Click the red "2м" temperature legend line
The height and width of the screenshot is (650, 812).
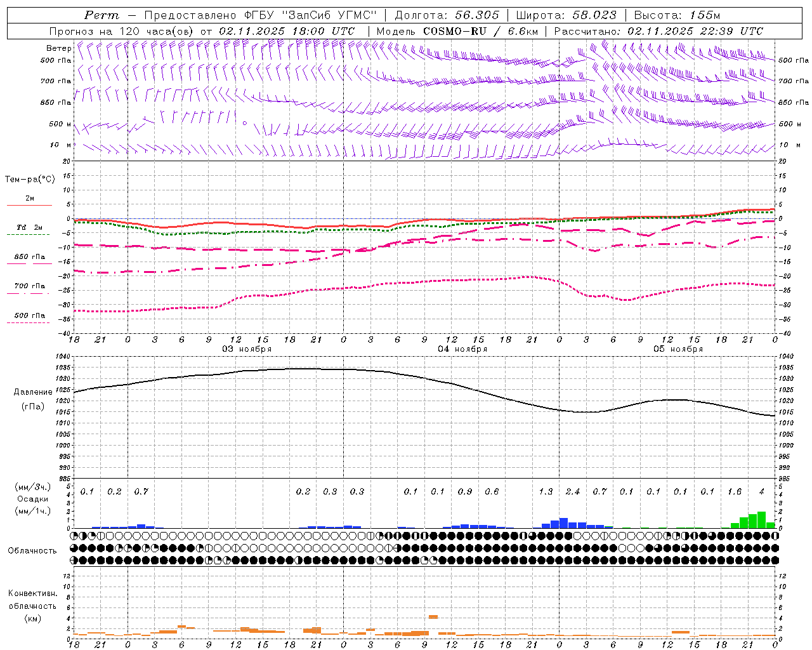[29, 205]
